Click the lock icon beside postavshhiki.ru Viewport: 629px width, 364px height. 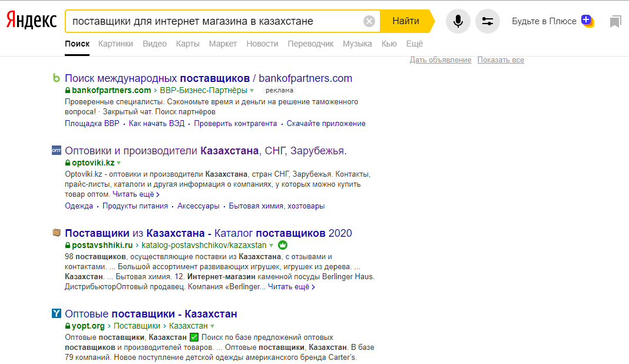point(67,245)
